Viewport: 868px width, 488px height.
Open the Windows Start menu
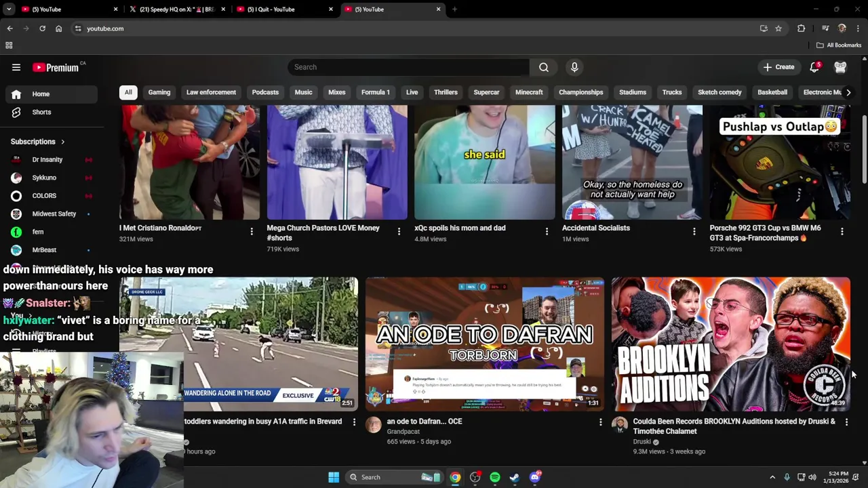(x=334, y=477)
